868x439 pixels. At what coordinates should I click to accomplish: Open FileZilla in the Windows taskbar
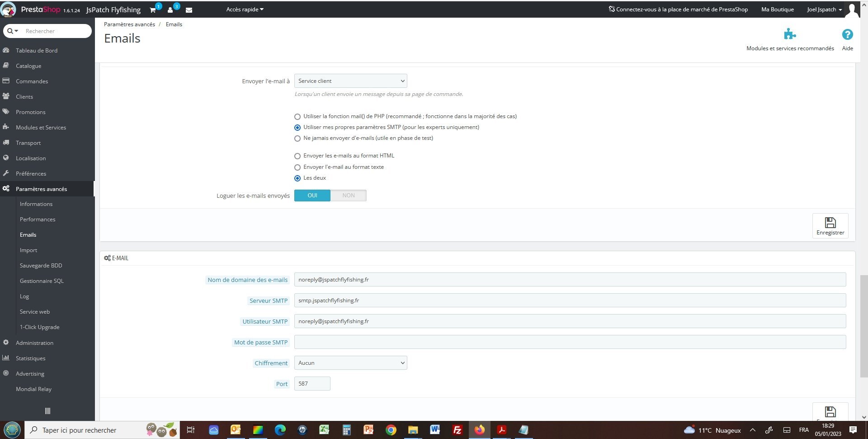[x=457, y=430]
